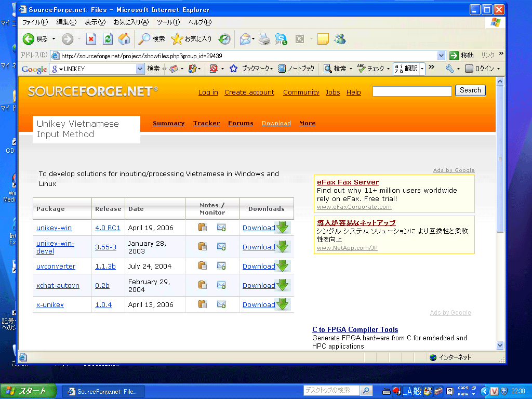Open Favorites star toolbar button
Screen dimensions: 532x399
coord(191,39)
